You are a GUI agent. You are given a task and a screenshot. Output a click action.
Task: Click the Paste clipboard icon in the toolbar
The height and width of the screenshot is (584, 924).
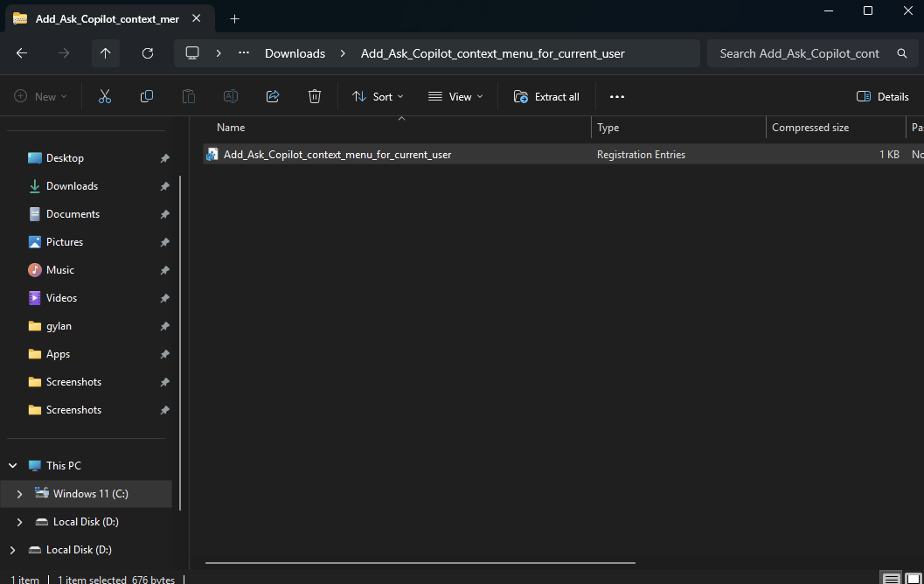[x=189, y=97]
